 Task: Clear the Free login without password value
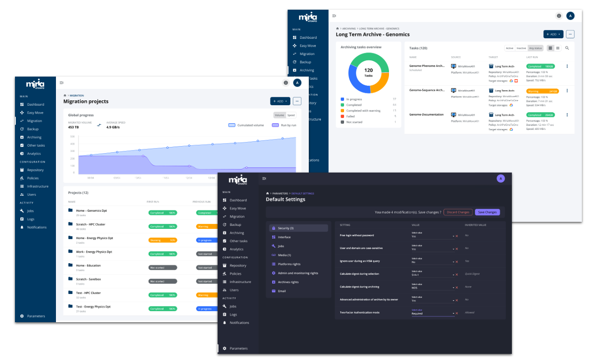457,236
